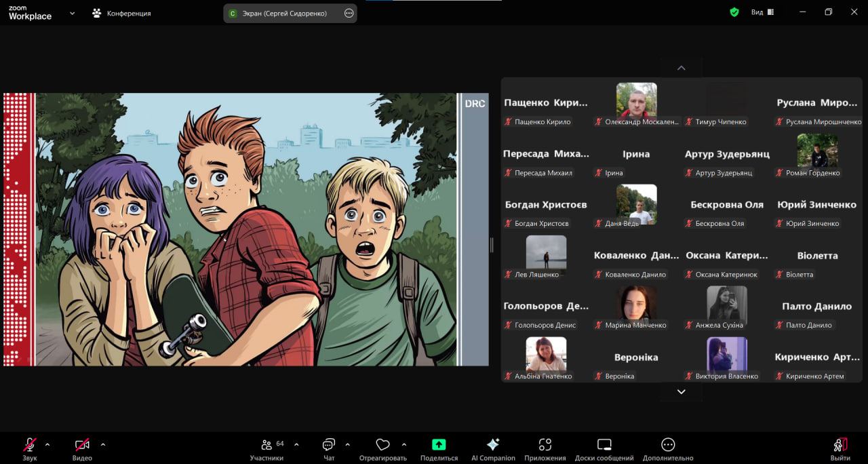Viewport: 868px width, 464px height.
Task: Open Доски сообщений whiteboards
Action: 604,448
